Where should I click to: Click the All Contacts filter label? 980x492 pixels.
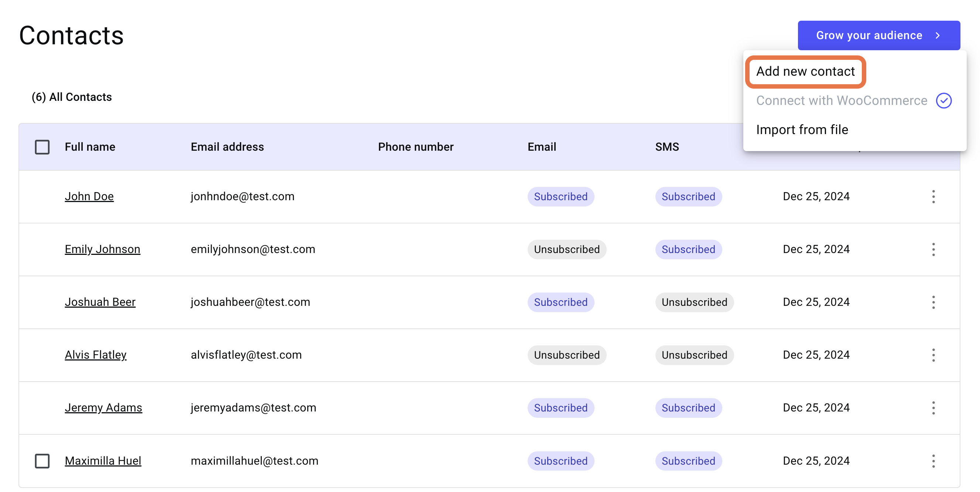(72, 97)
